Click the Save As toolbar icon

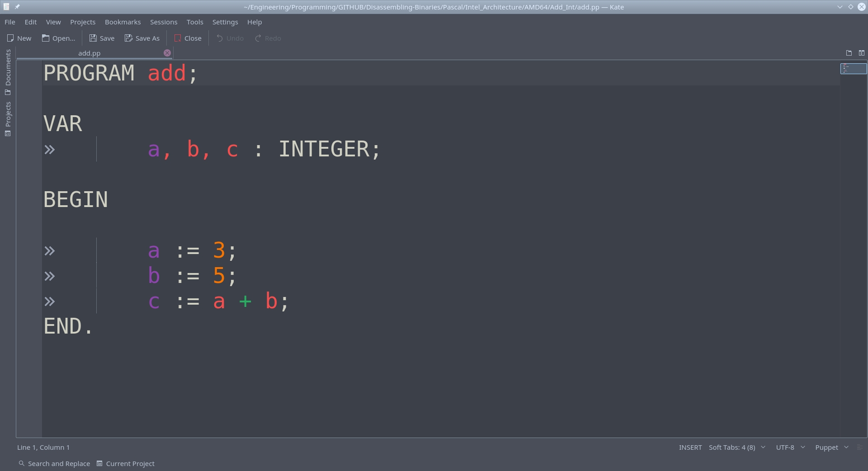pyautogui.click(x=129, y=38)
